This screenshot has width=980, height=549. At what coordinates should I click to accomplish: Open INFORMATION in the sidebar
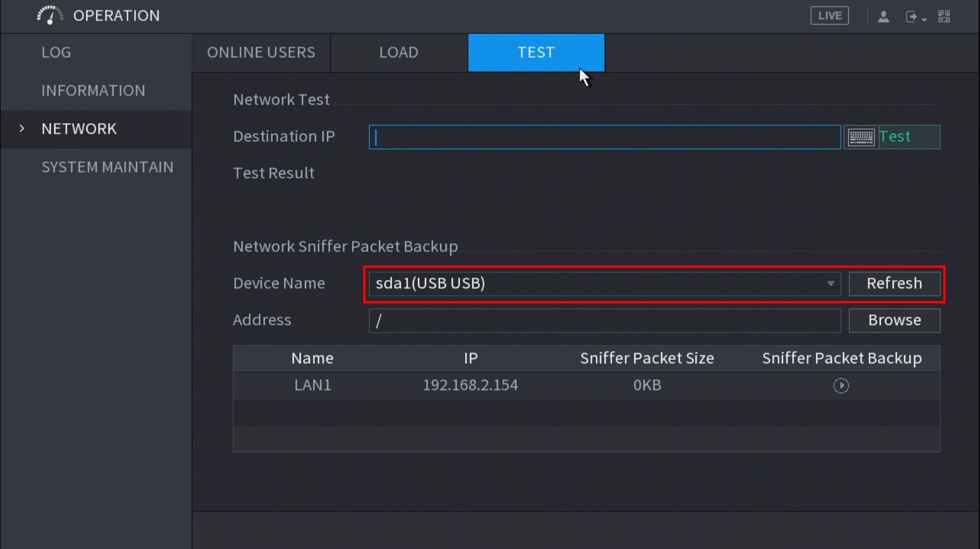93,90
